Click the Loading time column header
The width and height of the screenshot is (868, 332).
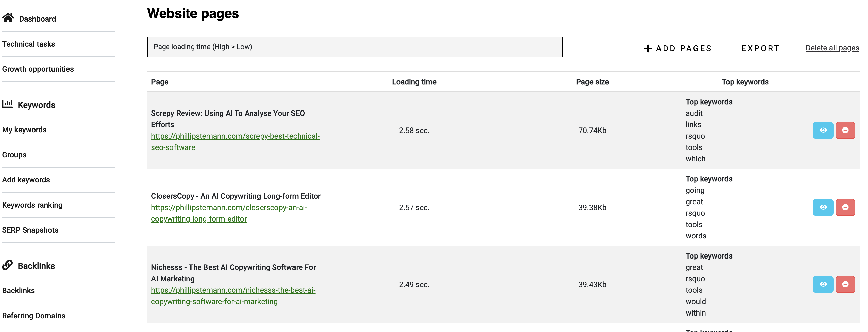[x=414, y=82]
